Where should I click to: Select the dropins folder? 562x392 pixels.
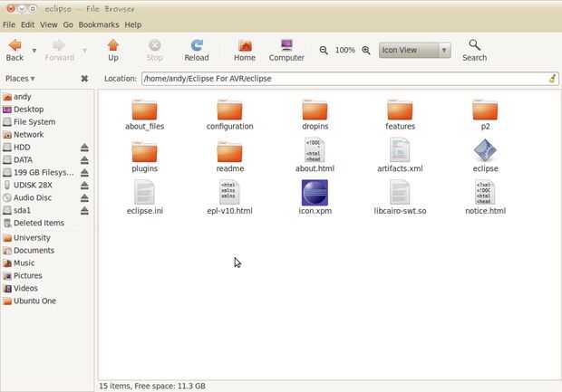coord(315,115)
